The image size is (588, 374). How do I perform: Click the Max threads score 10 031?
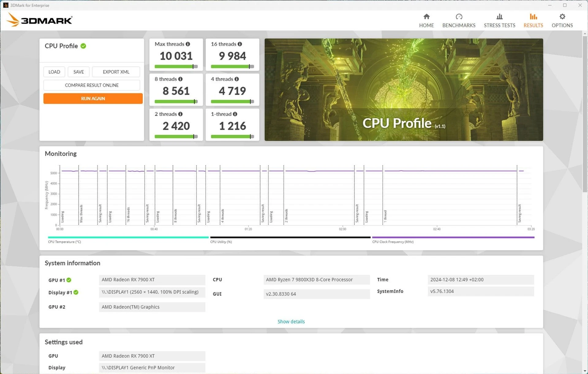pos(176,56)
